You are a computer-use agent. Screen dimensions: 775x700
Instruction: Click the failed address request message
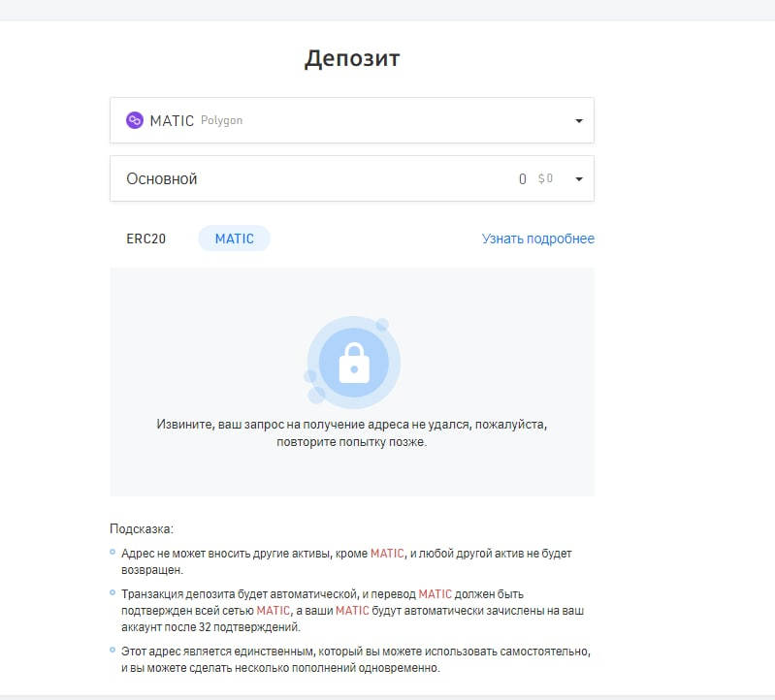tap(351, 433)
